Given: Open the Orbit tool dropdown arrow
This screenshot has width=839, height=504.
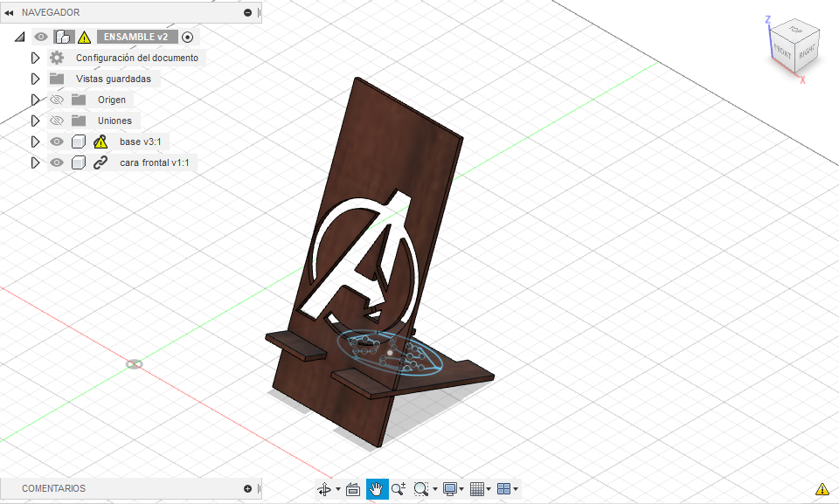Looking at the screenshot, I should [337, 489].
